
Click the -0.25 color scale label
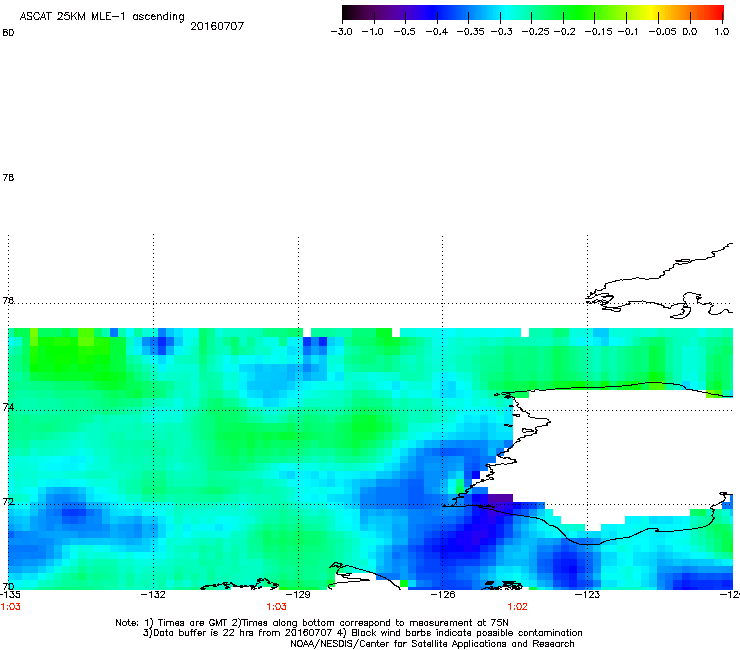535,32
